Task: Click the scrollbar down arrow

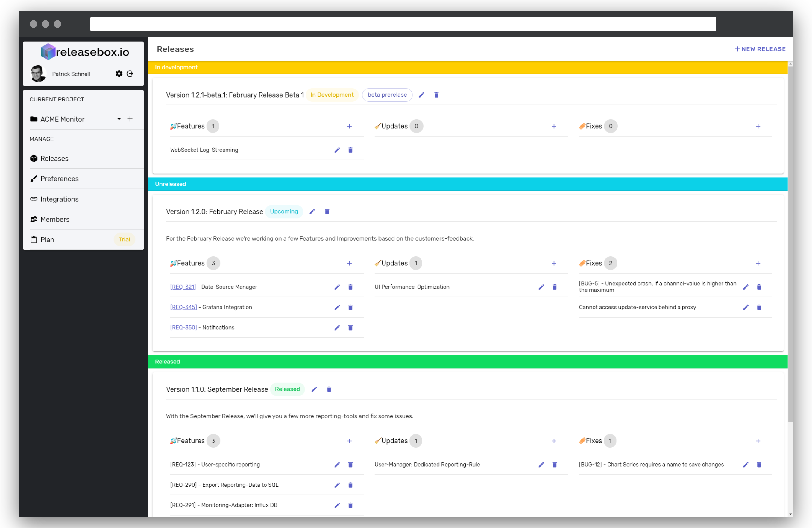Action: (x=790, y=514)
